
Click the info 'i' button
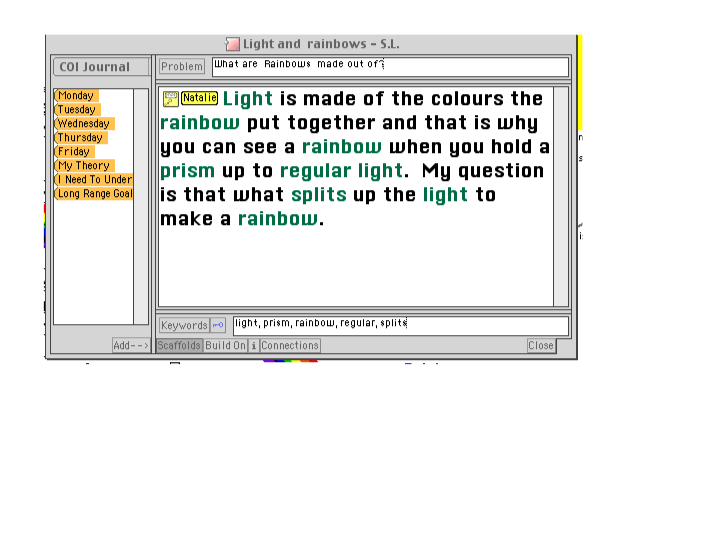[253, 345]
